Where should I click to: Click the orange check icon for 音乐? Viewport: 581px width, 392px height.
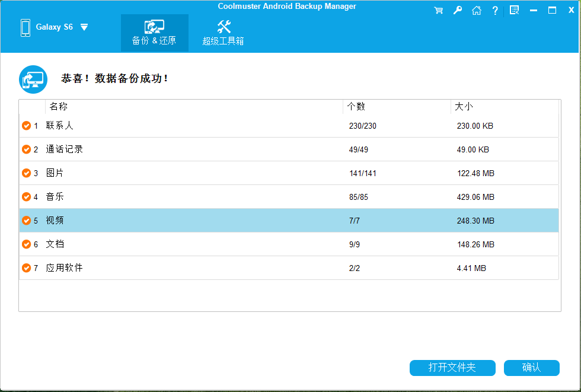click(x=26, y=197)
